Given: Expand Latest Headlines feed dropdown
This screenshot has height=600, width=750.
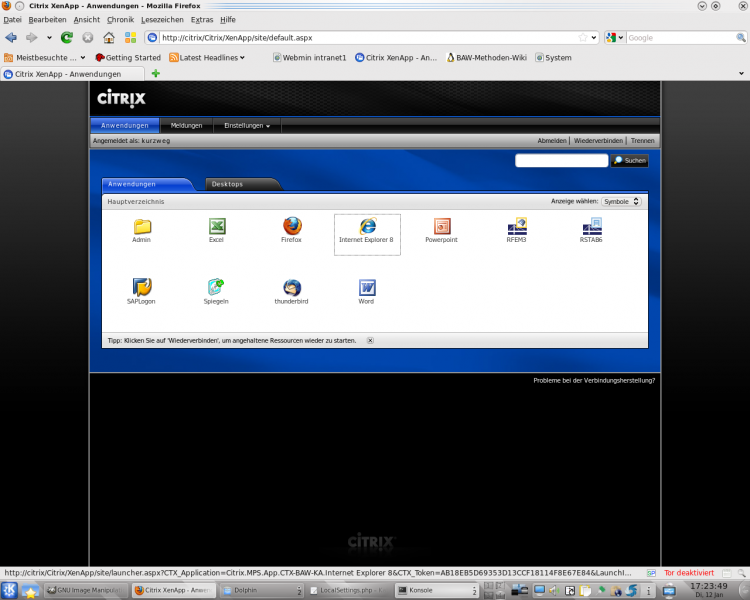Looking at the screenshot, I should (207, 57).
